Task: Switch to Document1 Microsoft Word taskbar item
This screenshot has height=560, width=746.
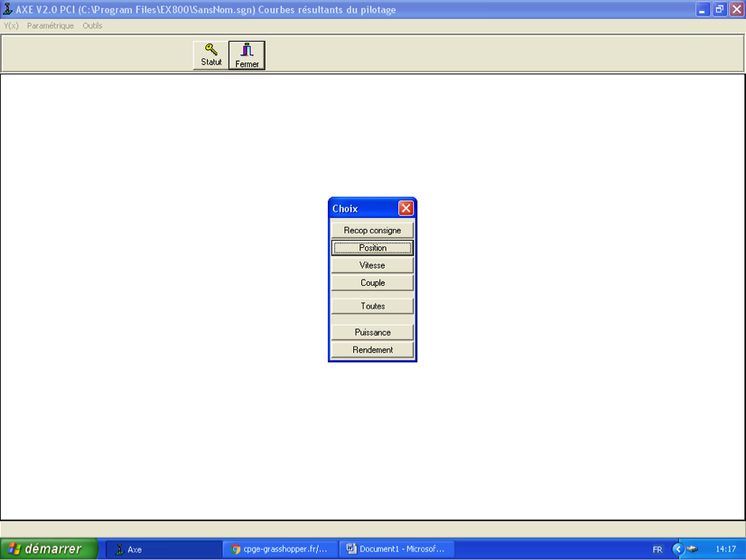Action: click(396, 549)
